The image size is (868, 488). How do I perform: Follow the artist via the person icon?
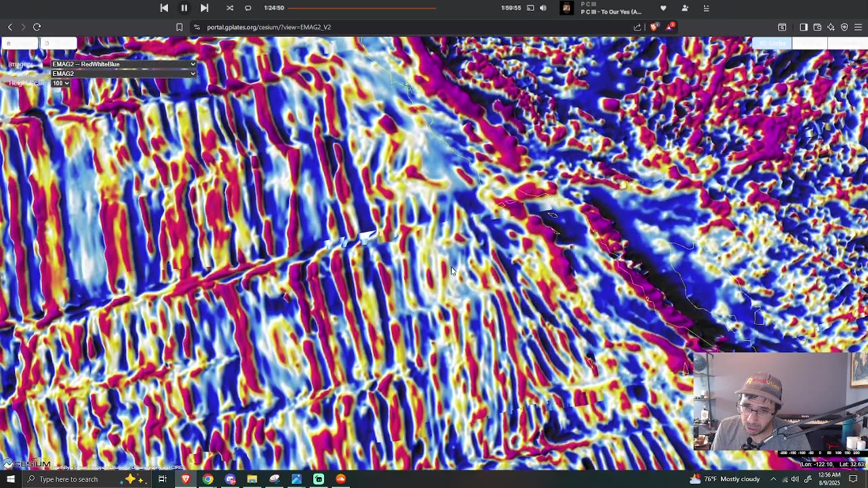685,8
